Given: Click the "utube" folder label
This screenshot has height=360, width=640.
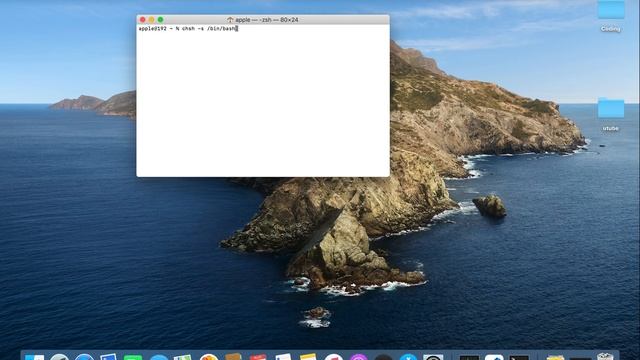Looking at the screenshot, I should point(611,128).
